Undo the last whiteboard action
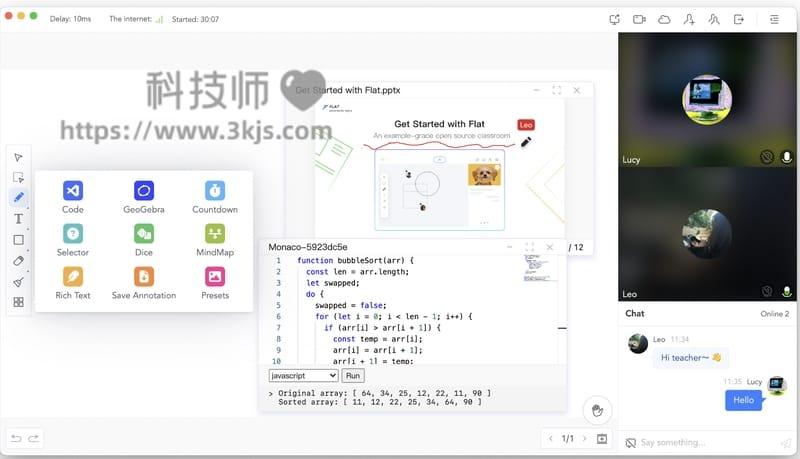Viewport: 800px width, 459px height. click(x=16, y=438)
